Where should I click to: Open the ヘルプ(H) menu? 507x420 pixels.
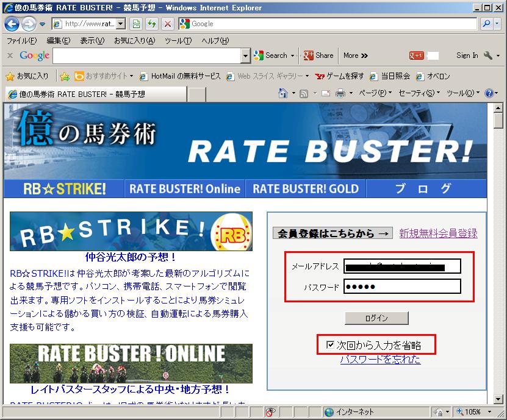click(x=215, y=41)
